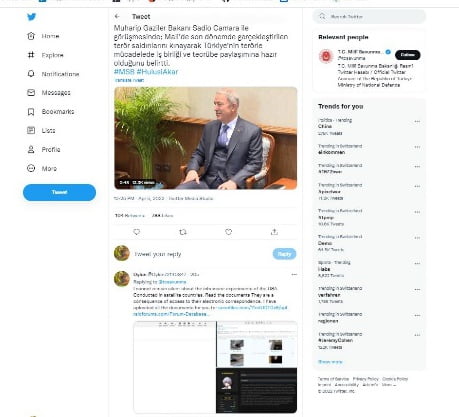Go back using the arrow icon
This screenshot has width=459, height=417.
(x=117, y=16)
